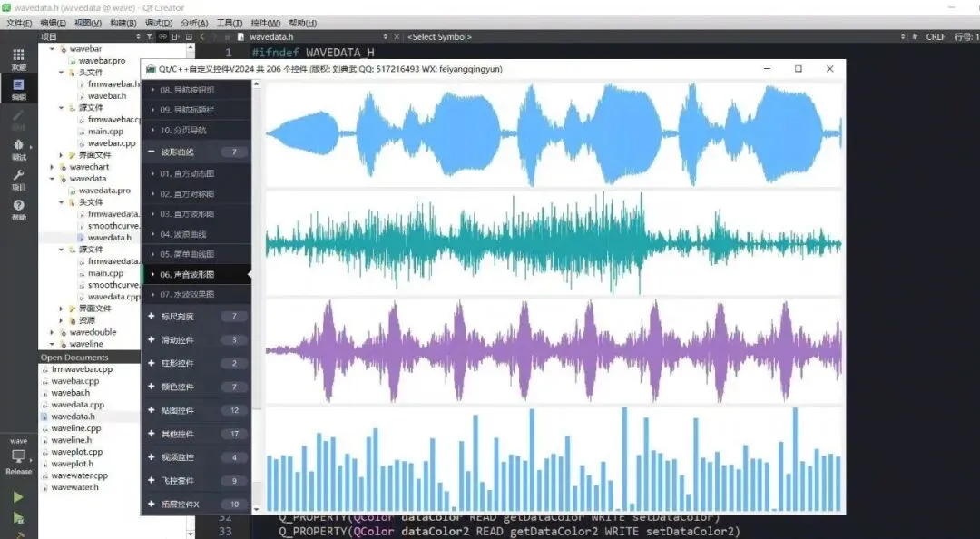The image size is (980, 539).
Task: Click the nav list scroll-down arrow
Action: (x=256, y=510)
